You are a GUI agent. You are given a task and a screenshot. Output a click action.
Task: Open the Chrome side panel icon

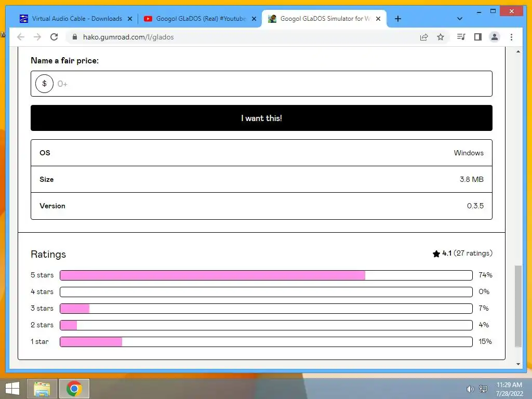[x=478, y=37]
